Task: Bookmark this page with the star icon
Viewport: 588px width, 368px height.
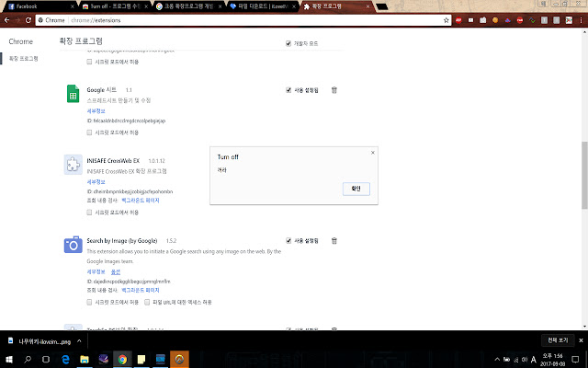Action: [x=446, y=20]
